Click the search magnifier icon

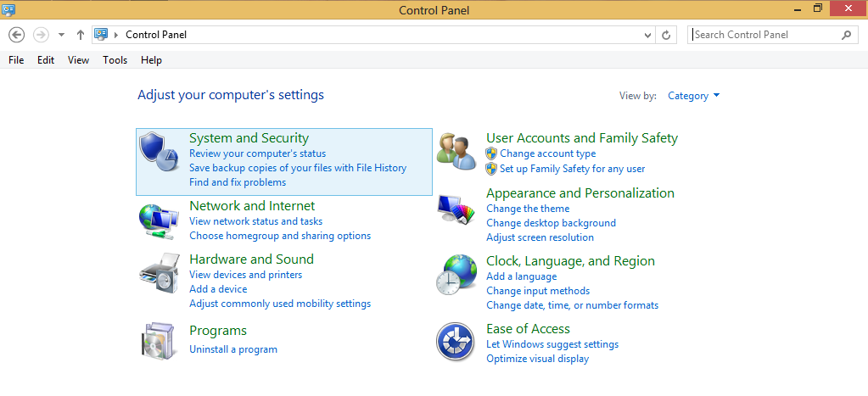pos(846,35)
